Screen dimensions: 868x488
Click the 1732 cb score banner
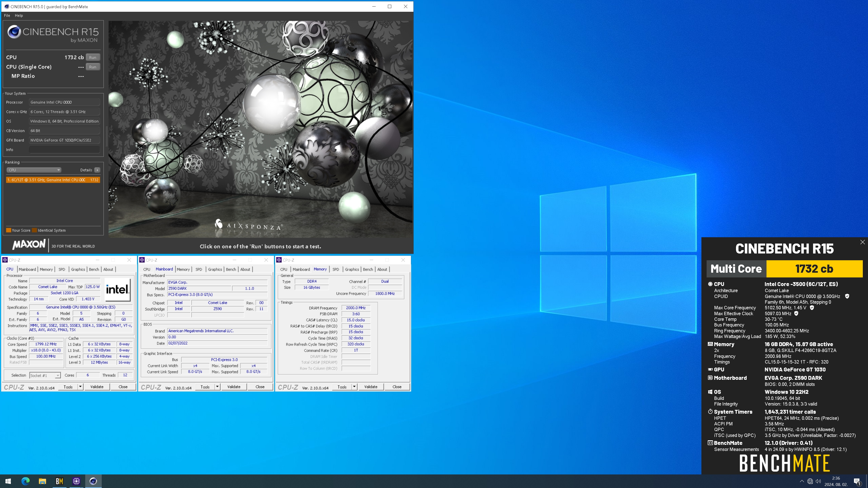click(814, 269)
